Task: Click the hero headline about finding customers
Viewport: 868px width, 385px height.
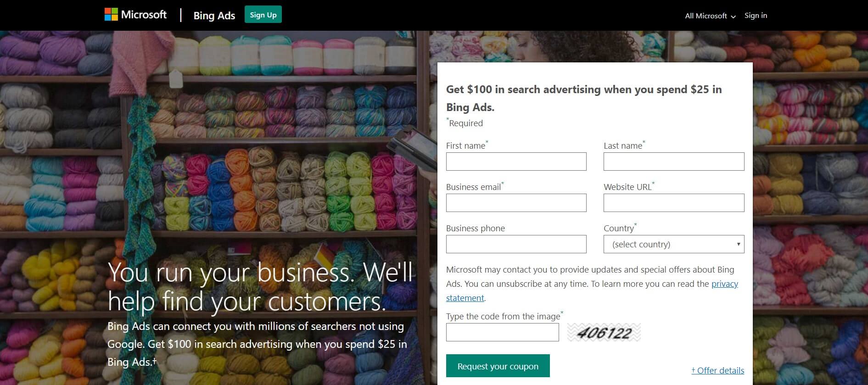Action: [x=260, y=287]
